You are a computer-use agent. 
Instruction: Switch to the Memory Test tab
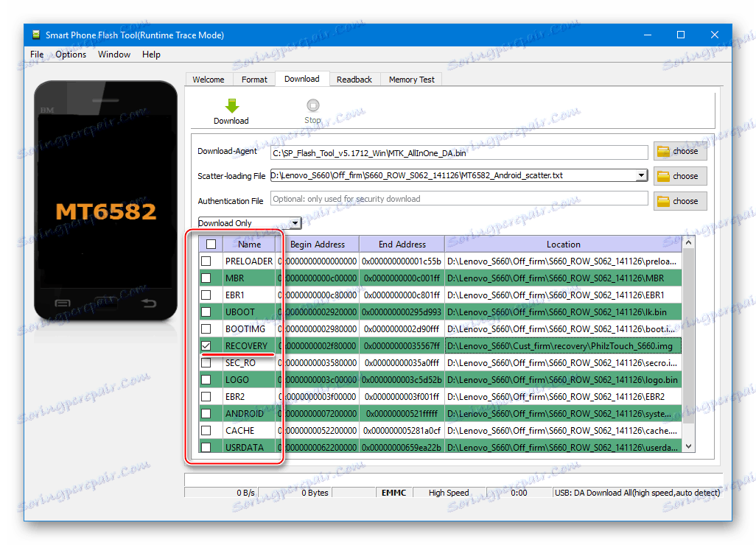(410, 79)
